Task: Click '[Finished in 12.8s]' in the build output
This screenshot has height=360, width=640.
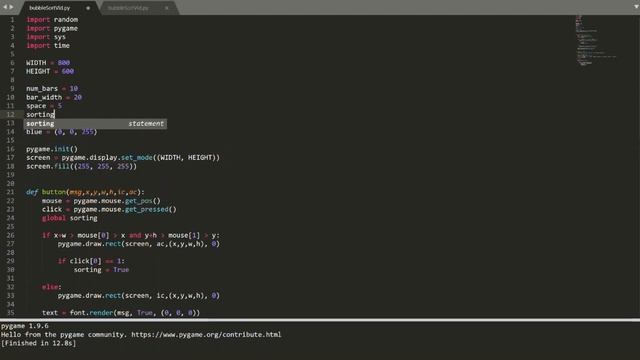Action: pyautogui.click(x=38, y=343)
